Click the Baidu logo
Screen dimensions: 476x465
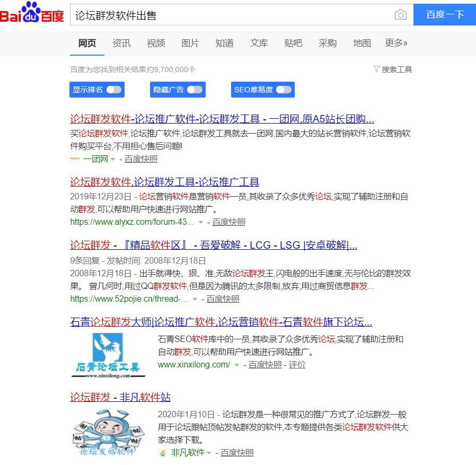tap(32, 12)
